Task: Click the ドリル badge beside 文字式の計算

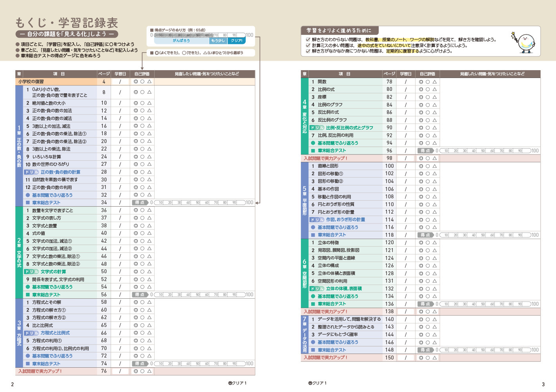Action: pos(32,272)
